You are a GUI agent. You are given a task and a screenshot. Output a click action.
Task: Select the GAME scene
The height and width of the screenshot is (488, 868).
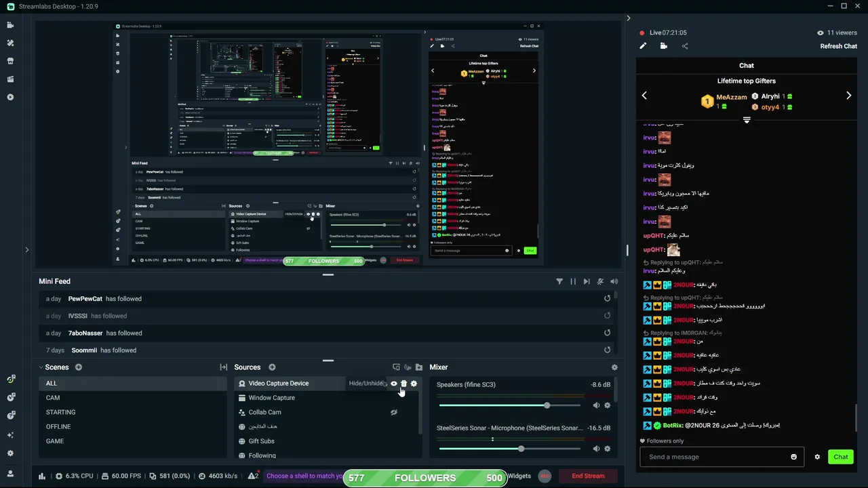132,441
